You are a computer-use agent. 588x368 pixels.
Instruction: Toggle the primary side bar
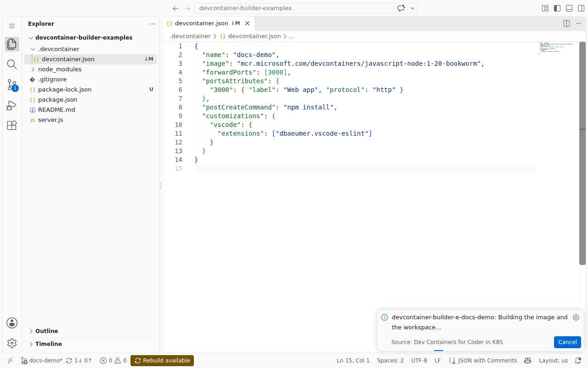point(557,8)
